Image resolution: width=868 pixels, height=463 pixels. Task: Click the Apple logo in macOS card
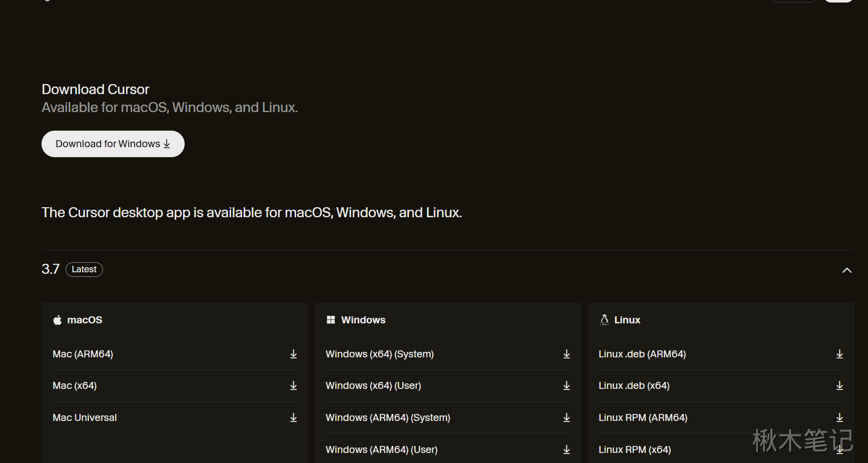click(x=58, y=320)
